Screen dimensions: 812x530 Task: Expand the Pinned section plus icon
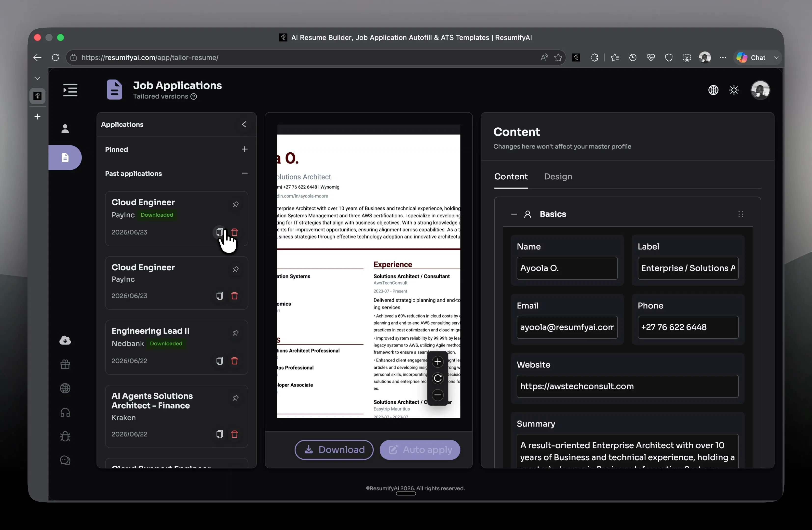[x=245, y=149]
